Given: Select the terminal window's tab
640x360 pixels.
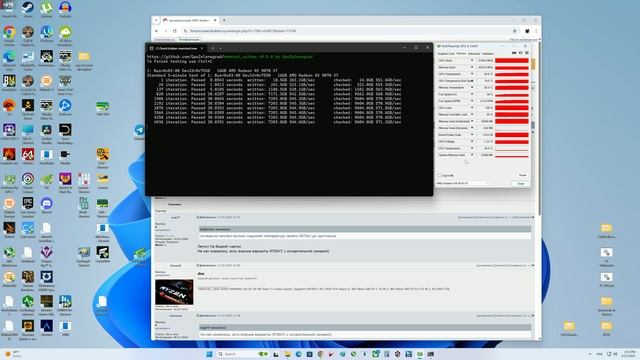Looking at the screenshot, I should point(176,48).
